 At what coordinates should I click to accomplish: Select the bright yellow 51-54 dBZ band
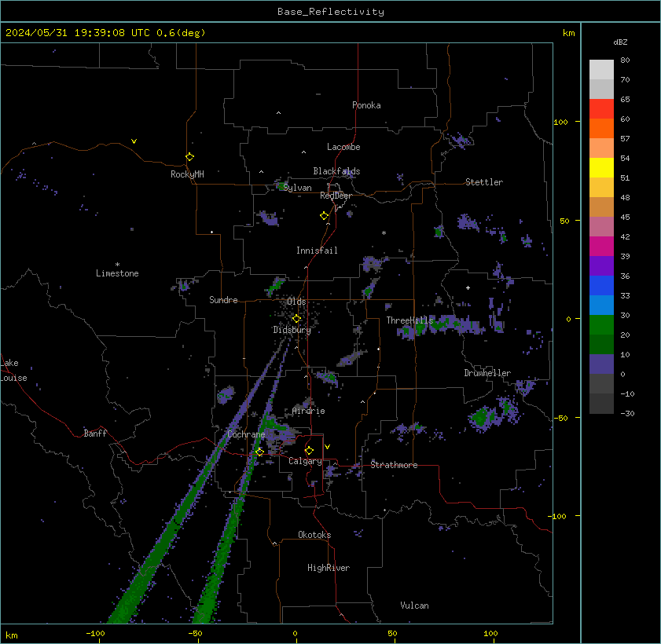[601, 167]
